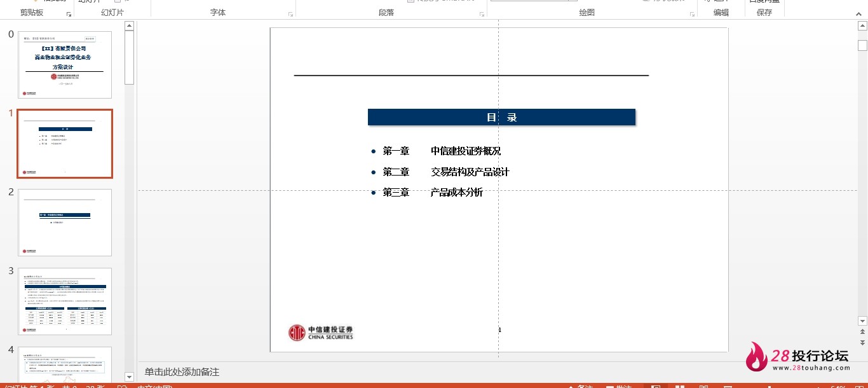Viewport: 868px width, 388px height.
Task: Select slide 0 cover thumbnail
Action: coord(65,65)
